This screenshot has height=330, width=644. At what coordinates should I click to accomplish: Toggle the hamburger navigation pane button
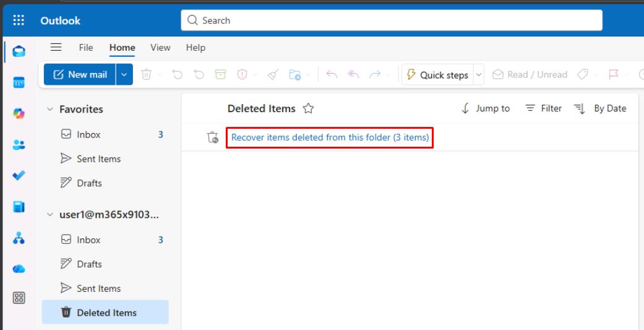[x=56, y=48]
